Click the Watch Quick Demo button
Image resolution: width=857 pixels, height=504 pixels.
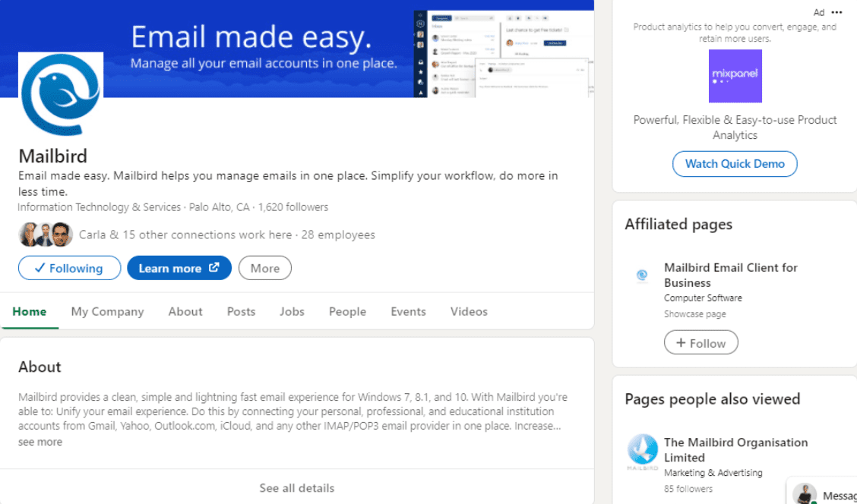pos(735,164)
